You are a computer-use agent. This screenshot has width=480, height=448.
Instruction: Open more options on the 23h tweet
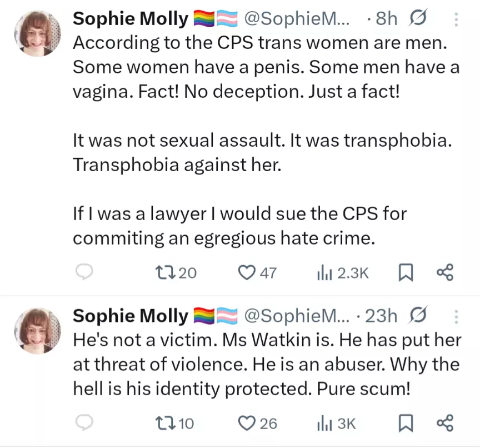pyautogui.click(x=456, y=317)
